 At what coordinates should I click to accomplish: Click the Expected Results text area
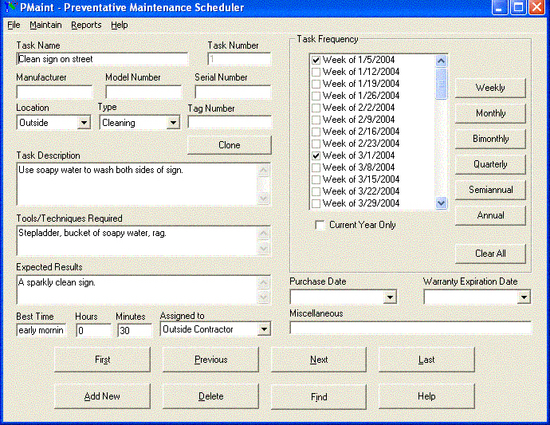tap(138, 290)
